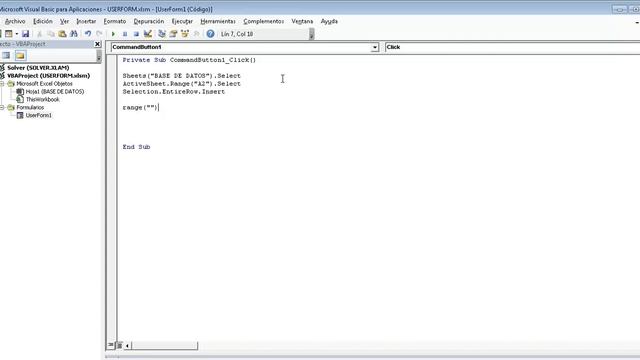Viewport: 640px width, 360px height.
Task: Click the Cut scissors icon
Action: coord(40,34)
